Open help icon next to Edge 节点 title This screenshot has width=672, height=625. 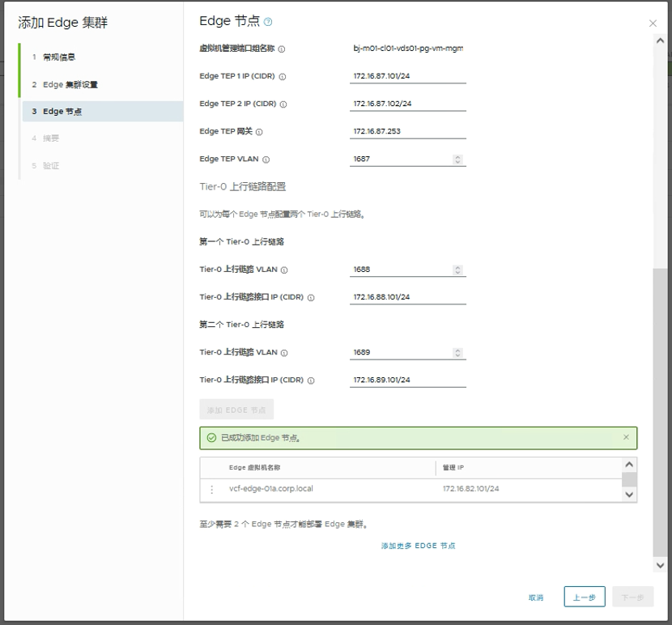coord(268,22)
